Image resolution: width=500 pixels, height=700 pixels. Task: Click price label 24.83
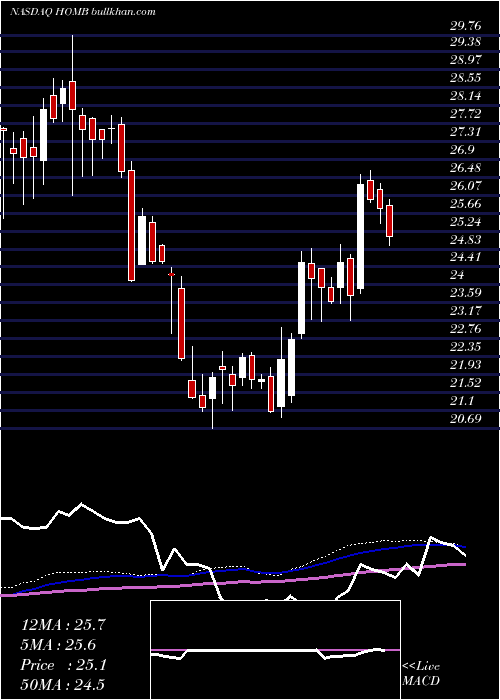(x=465, y=240)
